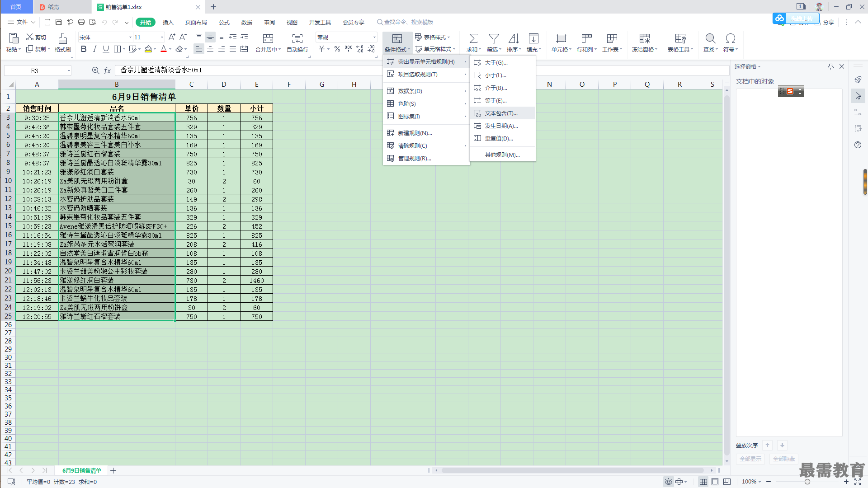Toggle center horizontal alignment
The image size is (868, 488).
[210, 49]
